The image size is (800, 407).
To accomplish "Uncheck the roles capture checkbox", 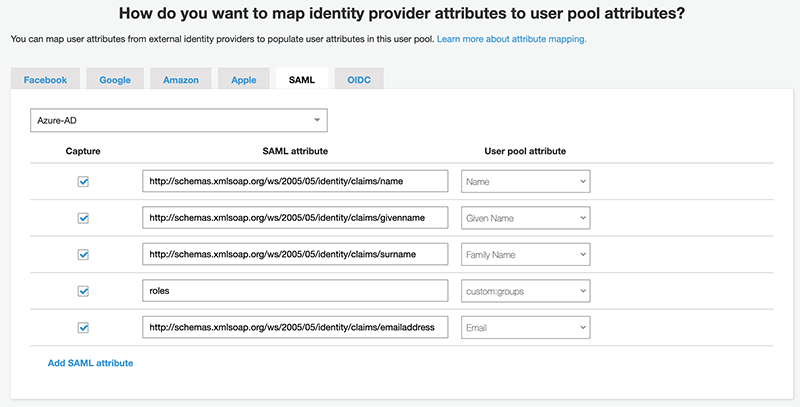I will coord(84,291).
